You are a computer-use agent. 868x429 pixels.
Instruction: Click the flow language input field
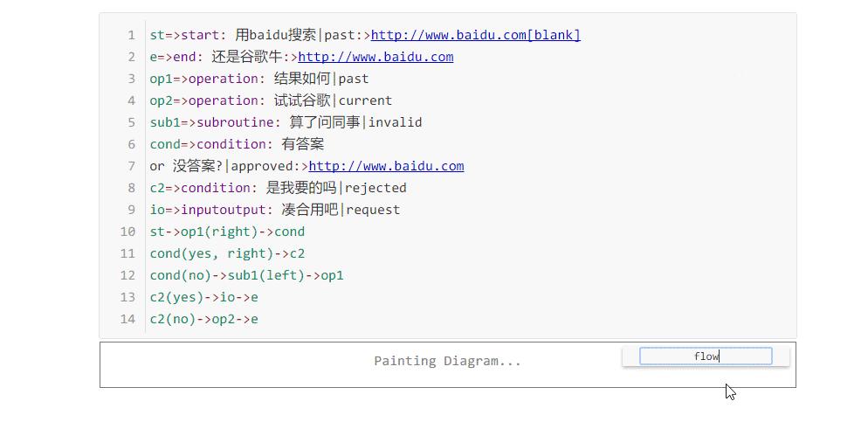click(x=706, y=356)
